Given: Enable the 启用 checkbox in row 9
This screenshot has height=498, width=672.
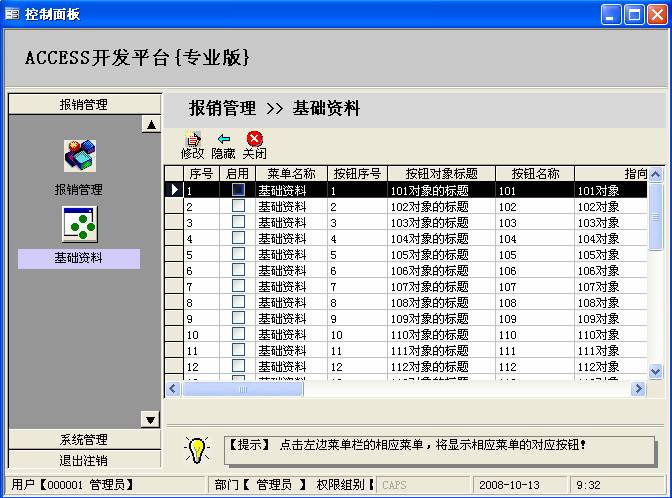Looking at the screenshot, I should [x=238, y=318].
